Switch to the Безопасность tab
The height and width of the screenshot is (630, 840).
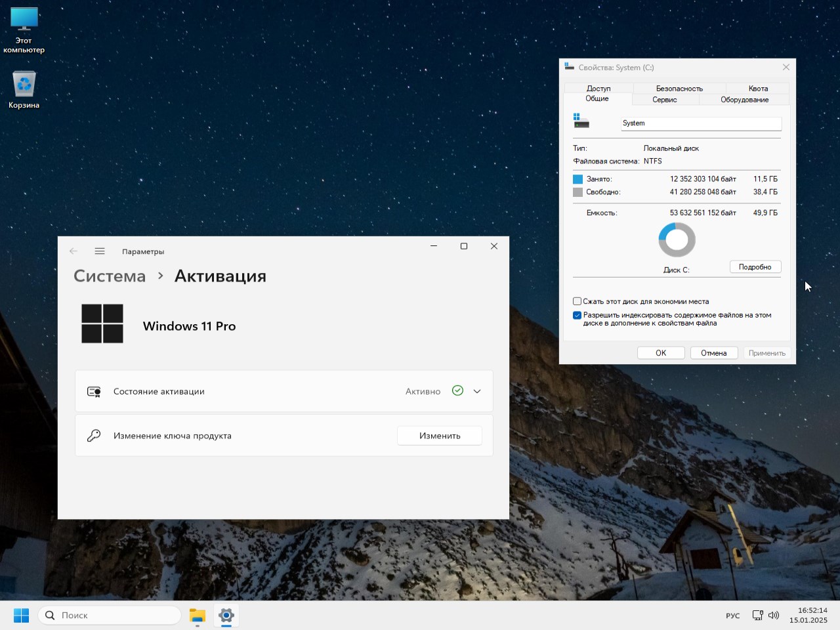tap(679, 88)
